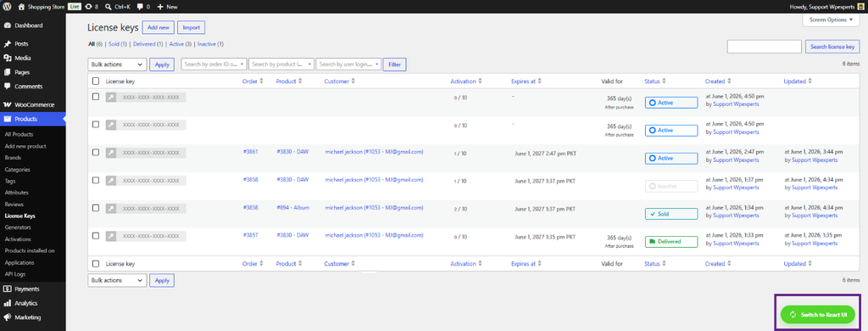This screenshot has height=331, width=868.
Task: Click the top Apply button
Action: pyautogui.click(x=162, y=65)
